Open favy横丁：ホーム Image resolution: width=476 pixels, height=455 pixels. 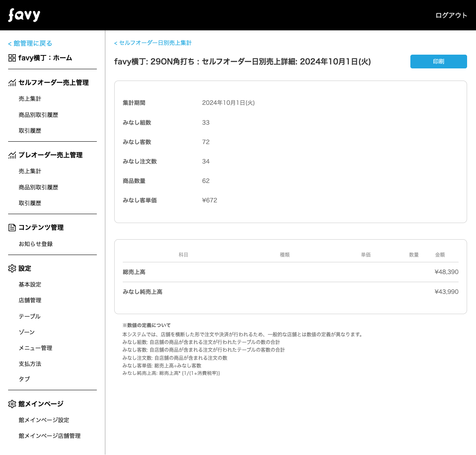[45, 58]
